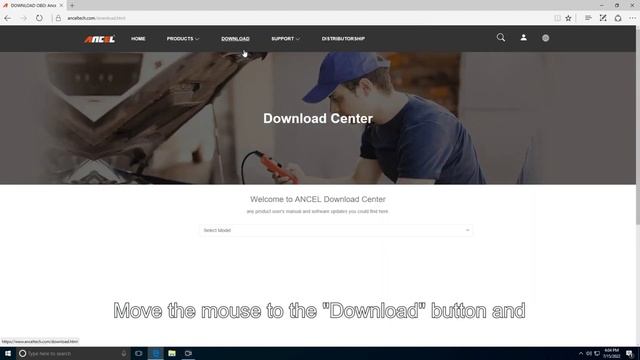
Task: Open the HOME menu item
Action: (x=138, y=39)
